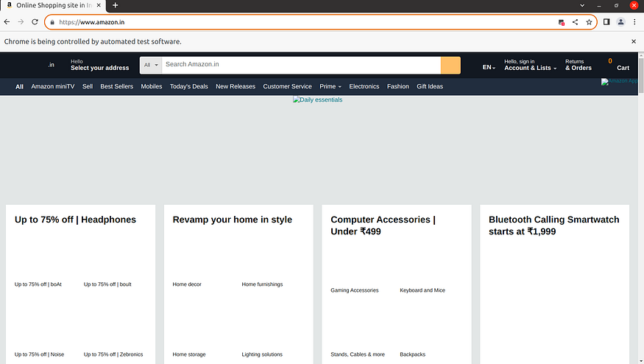Click the Daily essentials banner image
This screenshot has height=364, width=644.
[317, 99]
